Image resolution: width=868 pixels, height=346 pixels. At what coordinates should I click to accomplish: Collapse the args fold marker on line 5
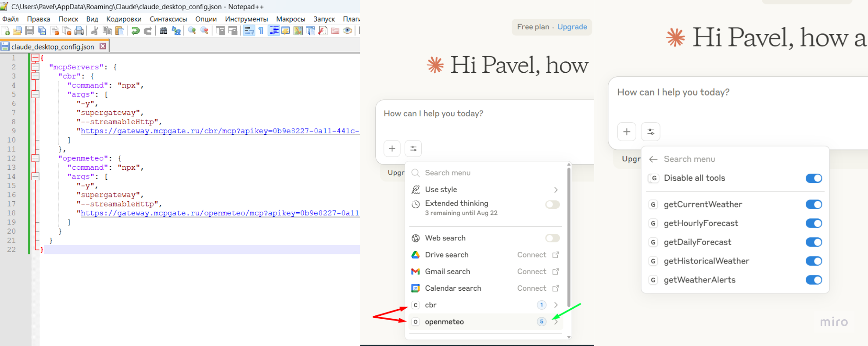35,94
